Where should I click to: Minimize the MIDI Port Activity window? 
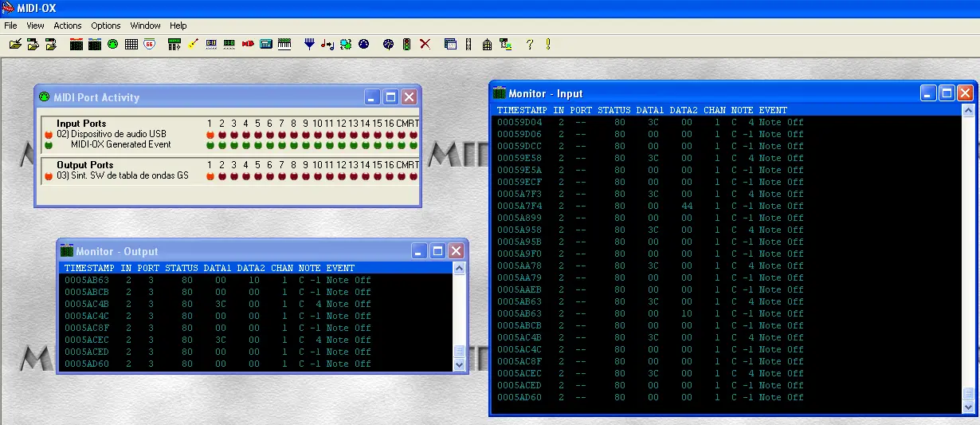click(373, 97)
